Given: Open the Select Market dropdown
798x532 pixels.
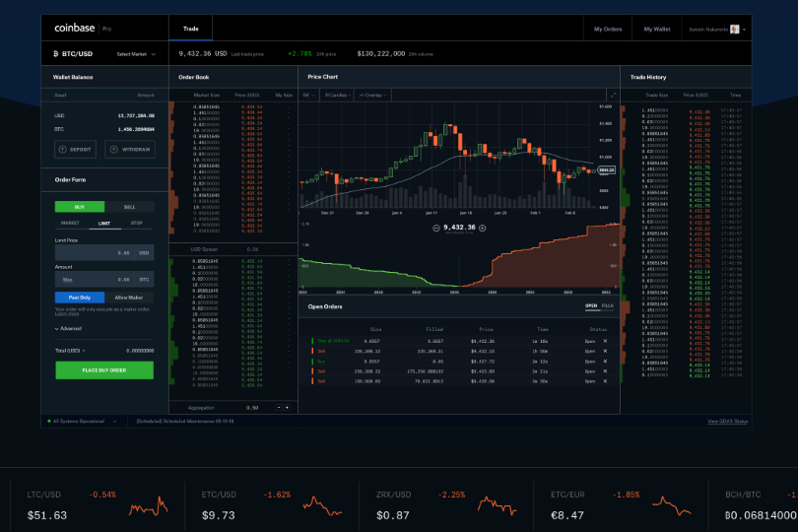Looking at the screenshot, I should click(x=136, y=54).
